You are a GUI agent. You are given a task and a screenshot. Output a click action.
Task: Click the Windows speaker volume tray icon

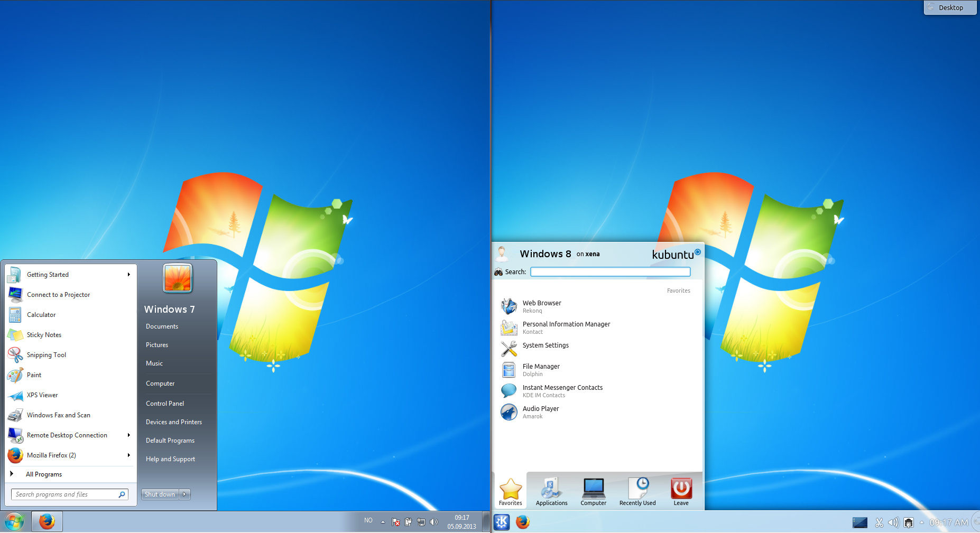pos(434,522)
